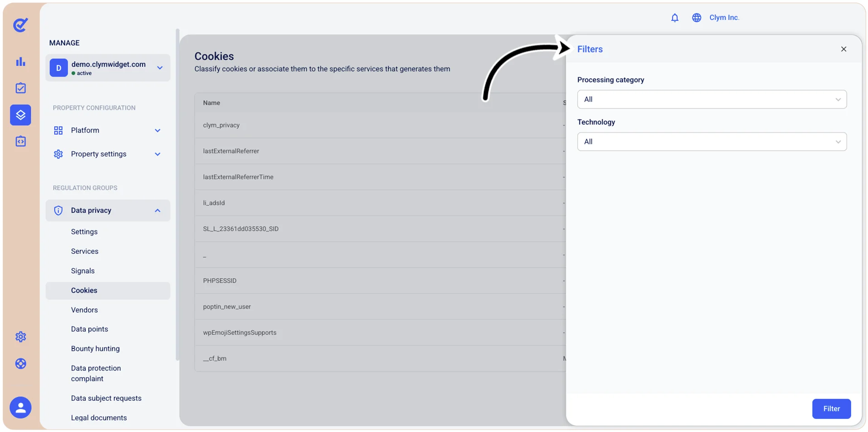Screen dimensions: 868x432
Task: Select the Cookies menu item
Action: click(108, 290)
